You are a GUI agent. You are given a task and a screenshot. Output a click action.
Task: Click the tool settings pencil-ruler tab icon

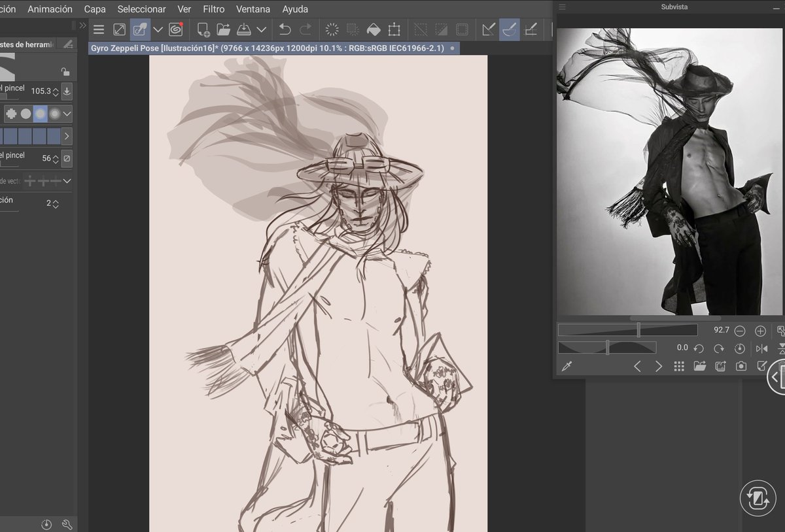67,44
